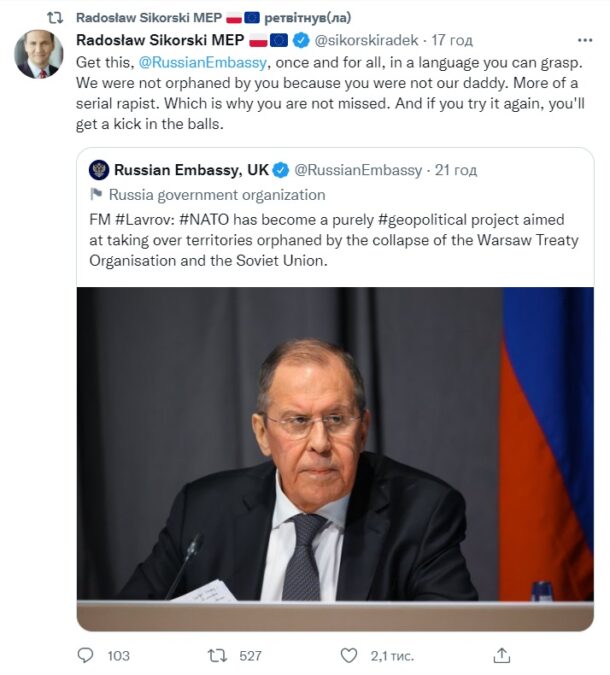Retweet this post using the retweet icon
The width and height of the screenshot is (610, 675).
pyautogui.click(x=216, y=656)
